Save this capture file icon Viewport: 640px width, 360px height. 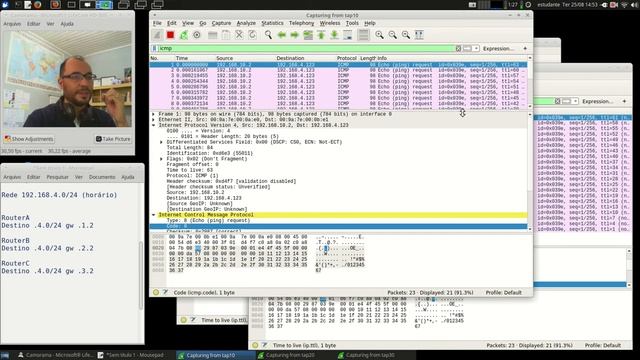tap(226, 35)
